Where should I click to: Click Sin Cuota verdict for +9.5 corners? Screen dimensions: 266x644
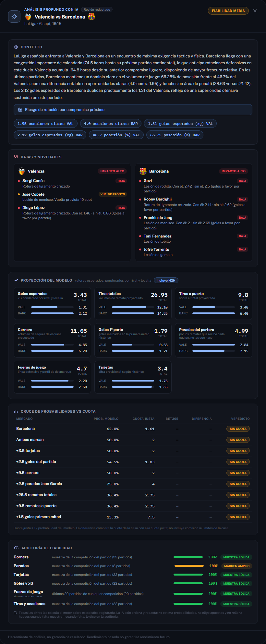click(238, 473)
